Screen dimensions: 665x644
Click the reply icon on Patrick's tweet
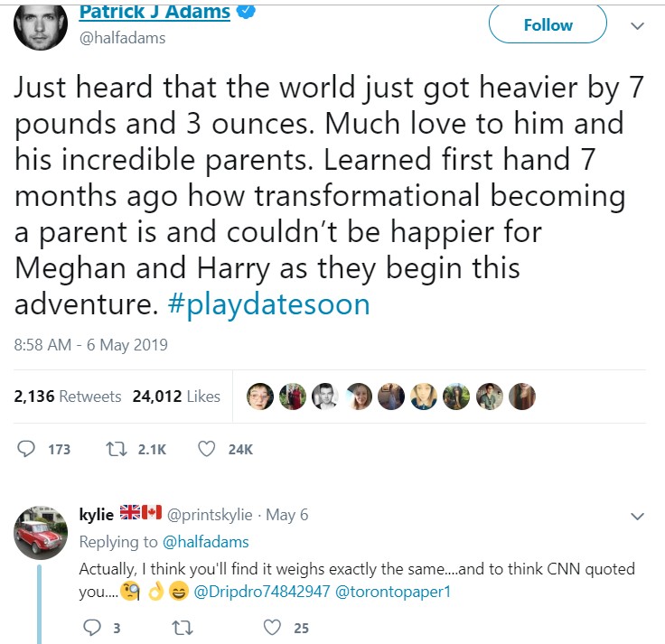[x=26, y=449]
